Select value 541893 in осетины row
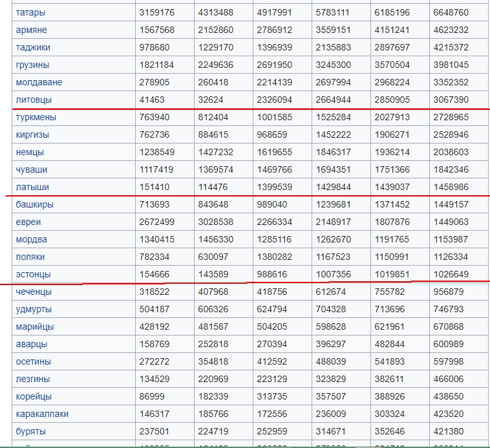Image resolution: width=490 pixels, height=448 pixels. (x=390, y=362)
